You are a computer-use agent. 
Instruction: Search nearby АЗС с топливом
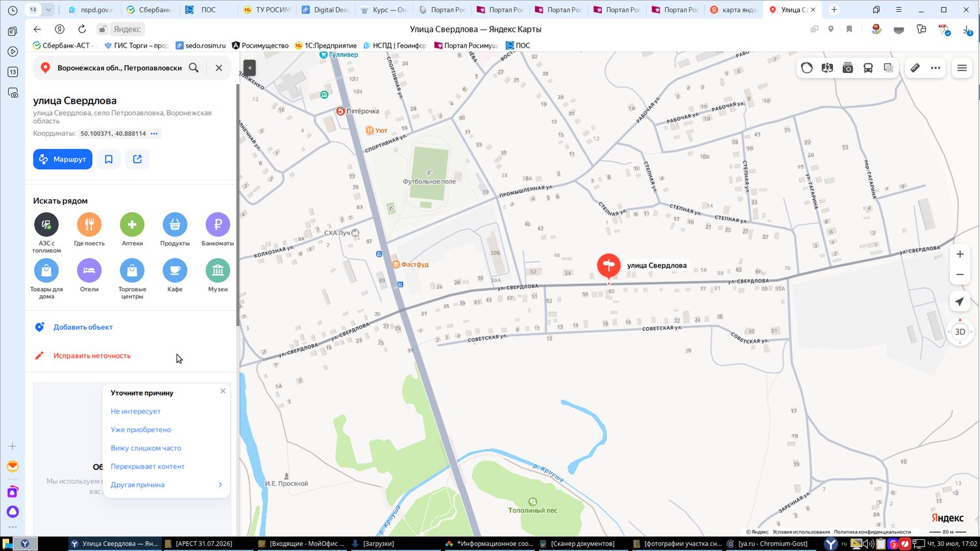pyautogui.click(x=46, y=233)
